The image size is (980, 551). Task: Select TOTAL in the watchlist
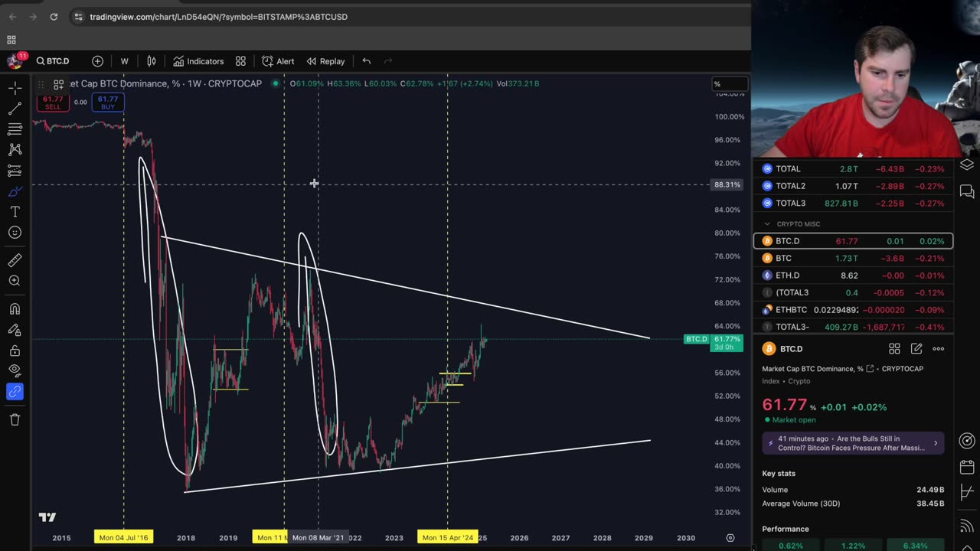854,169
